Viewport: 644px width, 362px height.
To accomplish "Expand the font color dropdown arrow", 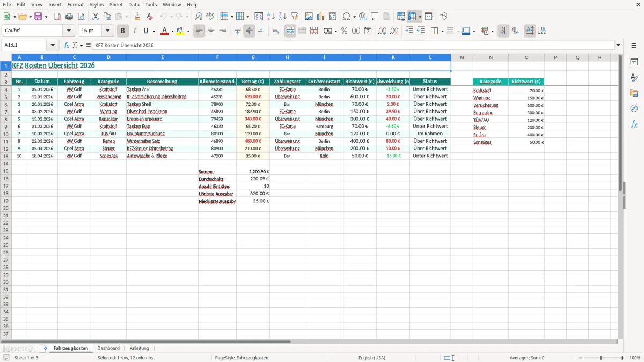I will point(172,31).
